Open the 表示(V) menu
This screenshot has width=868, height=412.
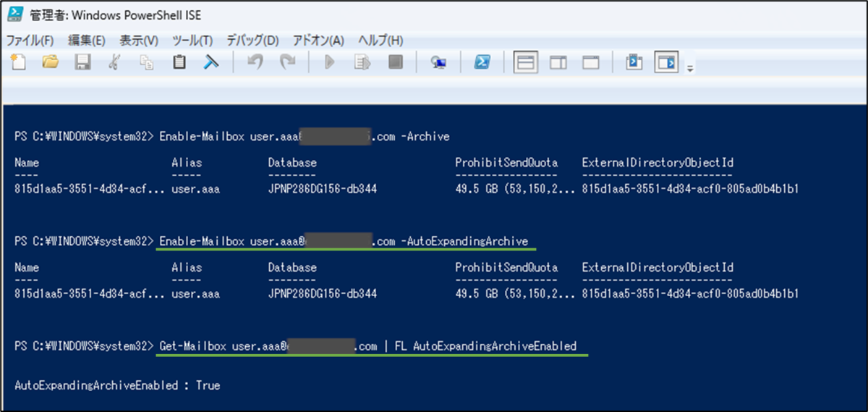pos(139,40)
